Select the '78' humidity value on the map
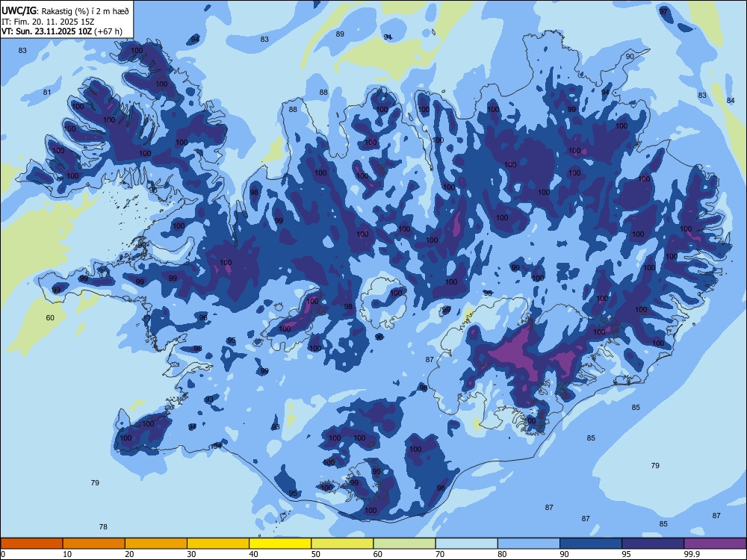This screenshot has height=560, width=747. coord(103,526)
